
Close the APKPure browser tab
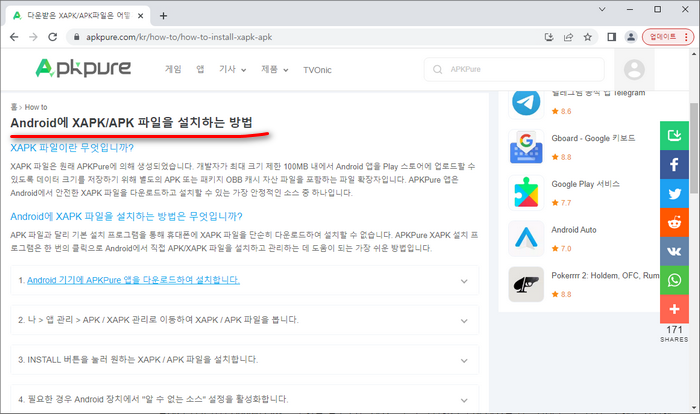click(140, 16)
